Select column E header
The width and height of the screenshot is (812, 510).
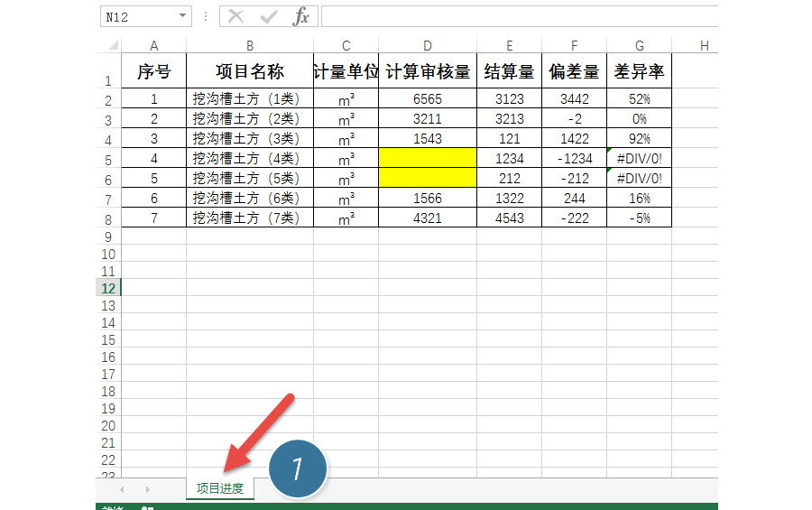click(x=509, y=46)
